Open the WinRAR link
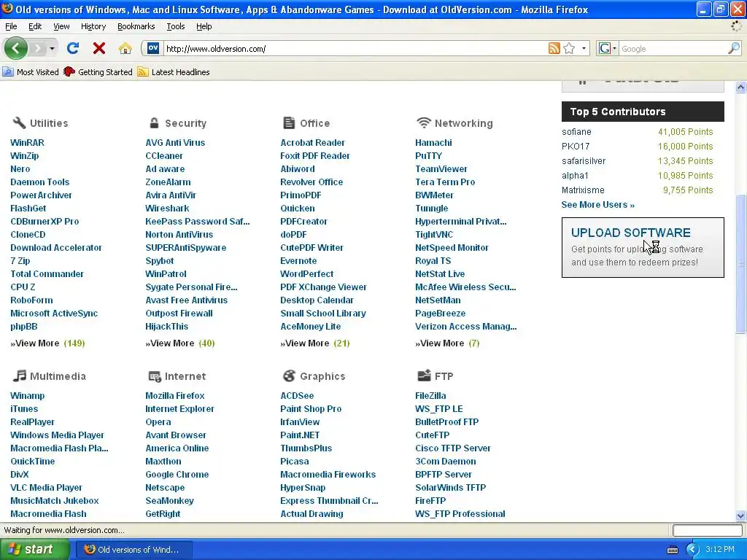 27,142
